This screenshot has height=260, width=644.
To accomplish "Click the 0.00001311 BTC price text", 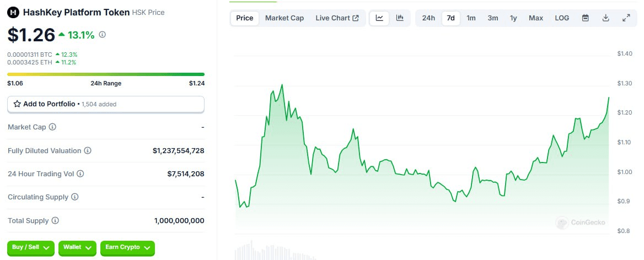I will point(30,55).
